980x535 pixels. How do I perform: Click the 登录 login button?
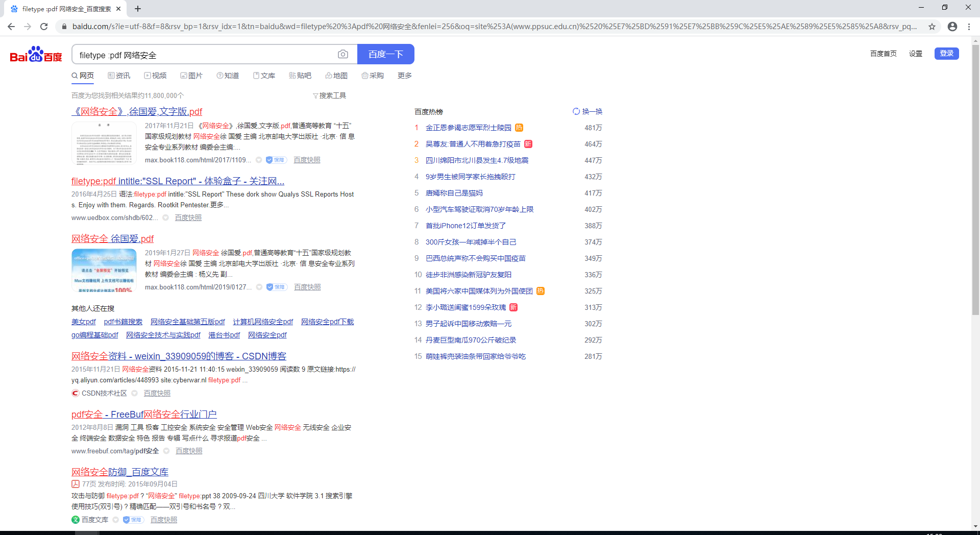947,54
